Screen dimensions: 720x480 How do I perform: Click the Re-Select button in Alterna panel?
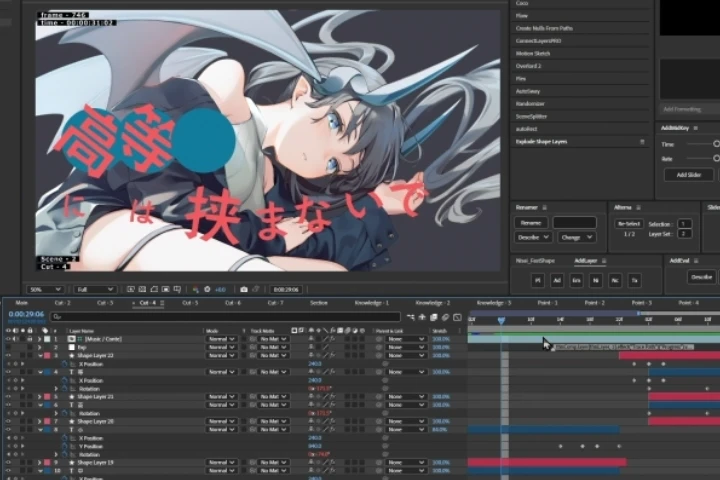[629, 224]
